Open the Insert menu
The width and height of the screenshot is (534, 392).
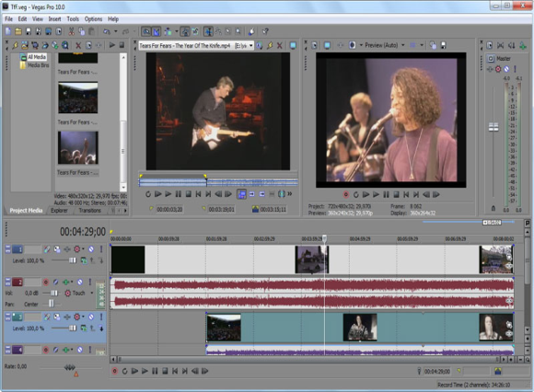54,19
